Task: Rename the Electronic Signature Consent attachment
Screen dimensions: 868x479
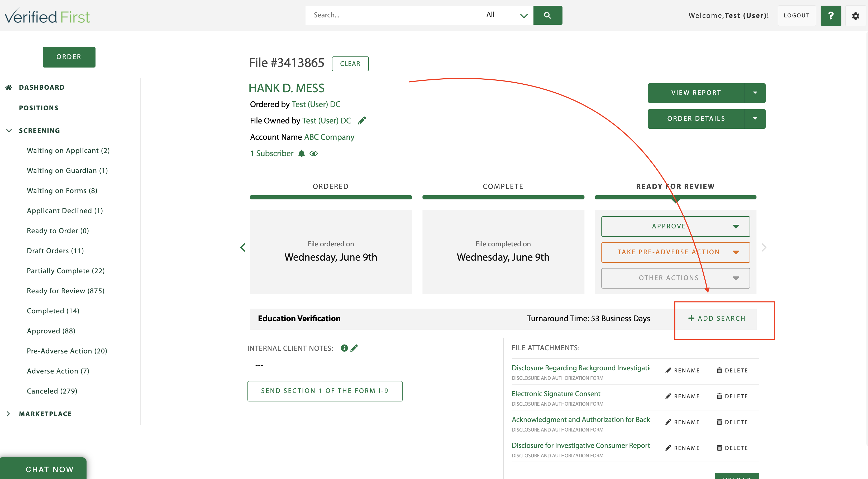Action: point(683,396)
